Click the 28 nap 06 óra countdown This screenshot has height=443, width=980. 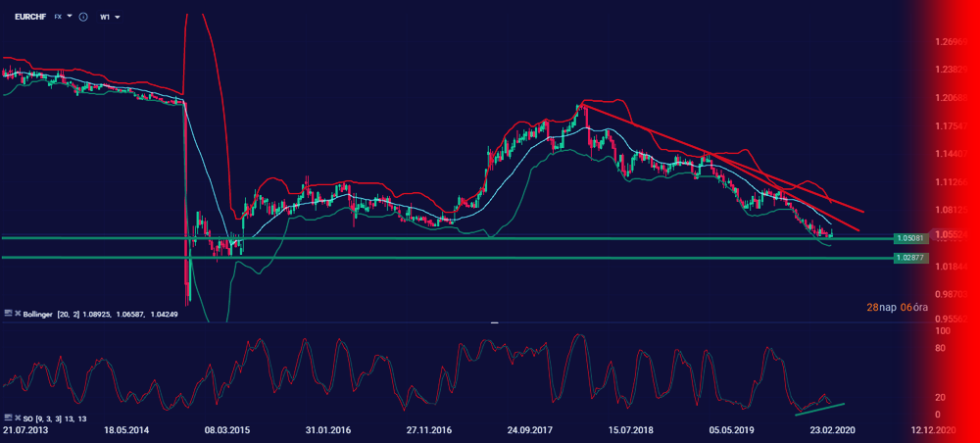point(896,308)
